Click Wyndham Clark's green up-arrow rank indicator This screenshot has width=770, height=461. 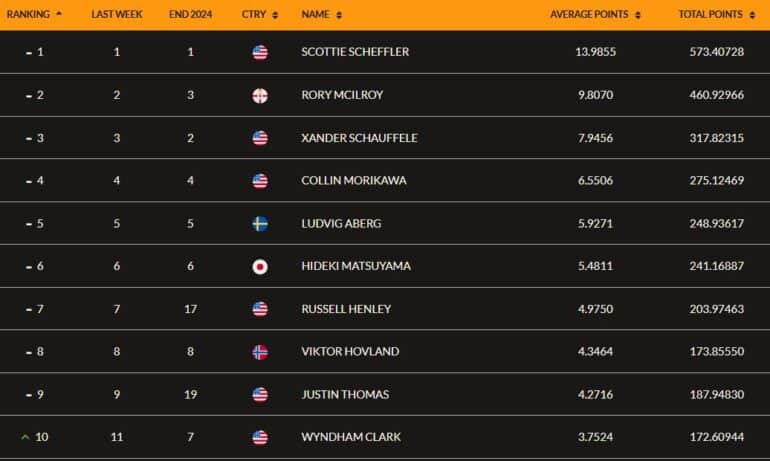tap(25, 437)
